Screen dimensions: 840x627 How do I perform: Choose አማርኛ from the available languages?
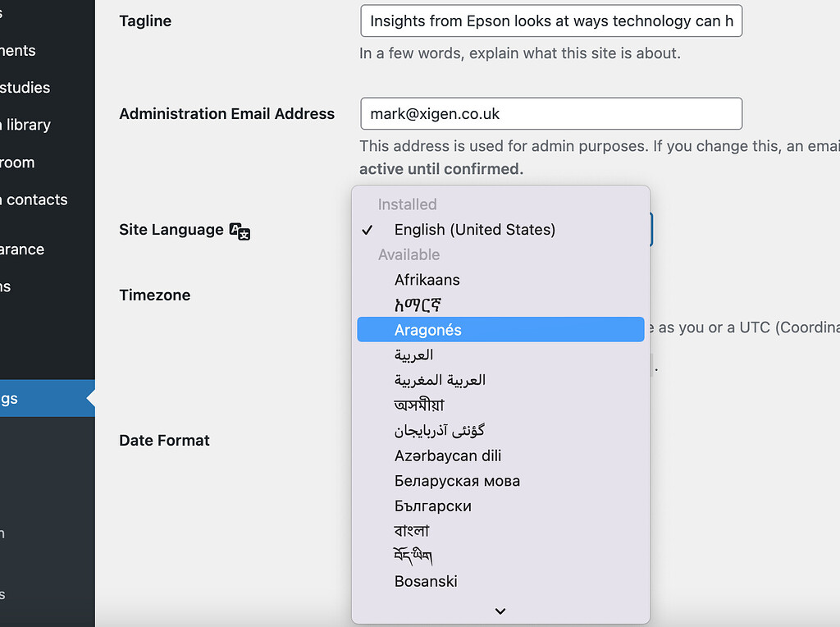click(417, 304)
